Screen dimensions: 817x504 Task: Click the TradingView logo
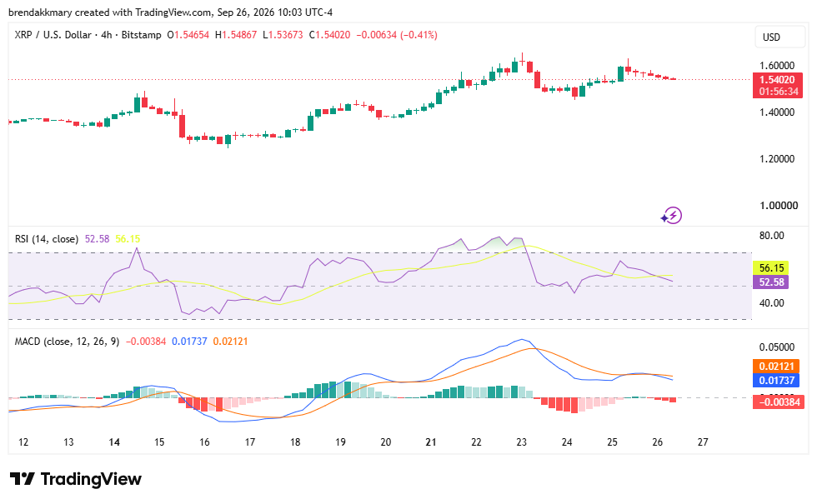tap(76, 479)
